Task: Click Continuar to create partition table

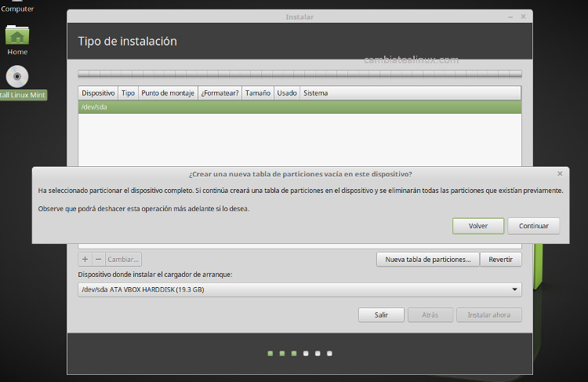Action: click(534, 226)
